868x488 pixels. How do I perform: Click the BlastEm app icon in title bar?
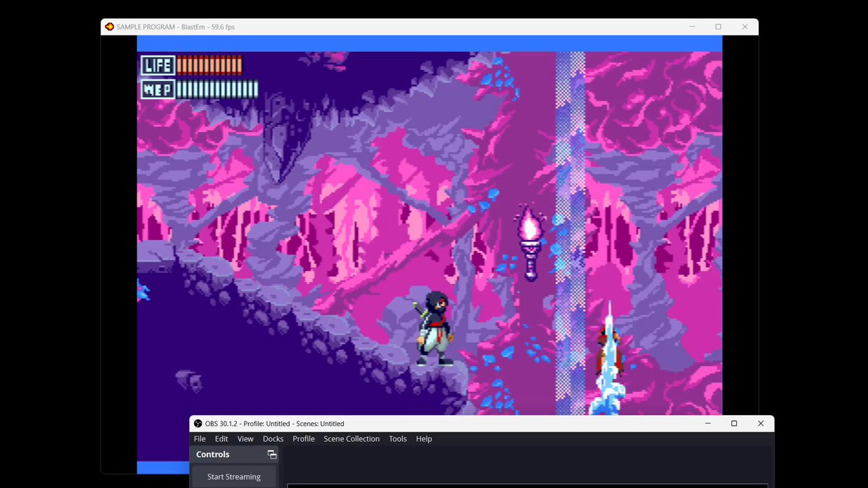(109, 27)
